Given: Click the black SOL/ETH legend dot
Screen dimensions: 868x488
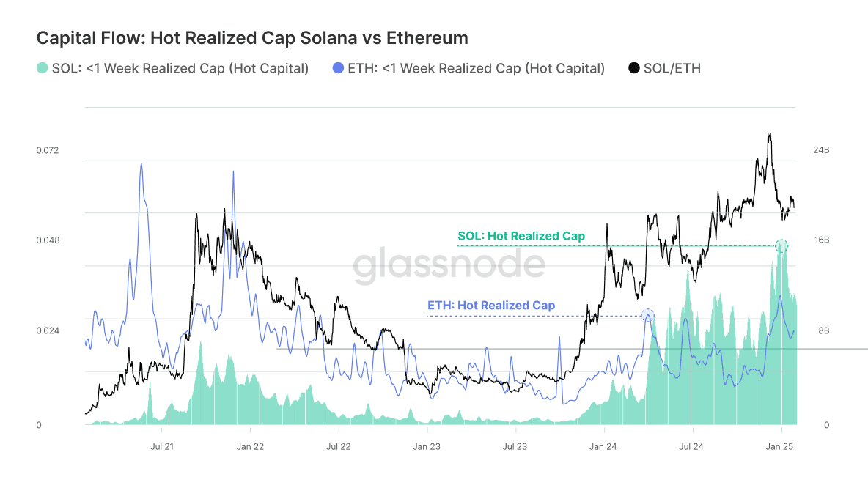Looking at the screenshot, I should point(634,68).
